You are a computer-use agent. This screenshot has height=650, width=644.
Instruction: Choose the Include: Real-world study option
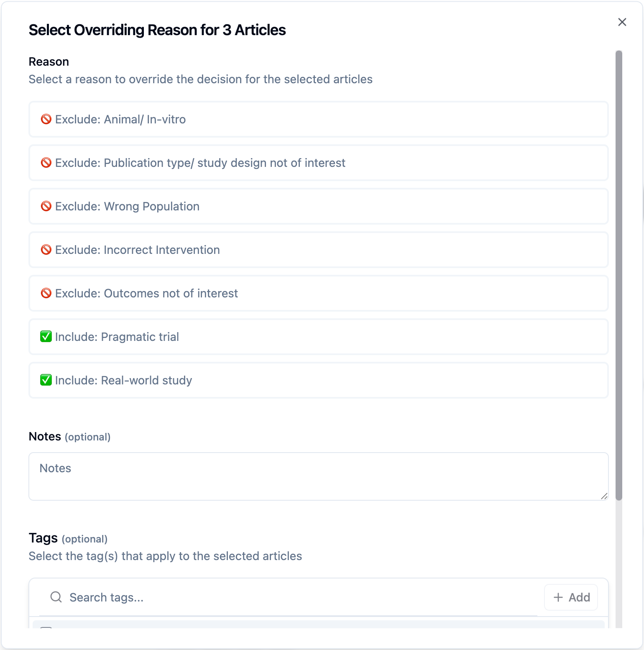[x=318, y=380]
